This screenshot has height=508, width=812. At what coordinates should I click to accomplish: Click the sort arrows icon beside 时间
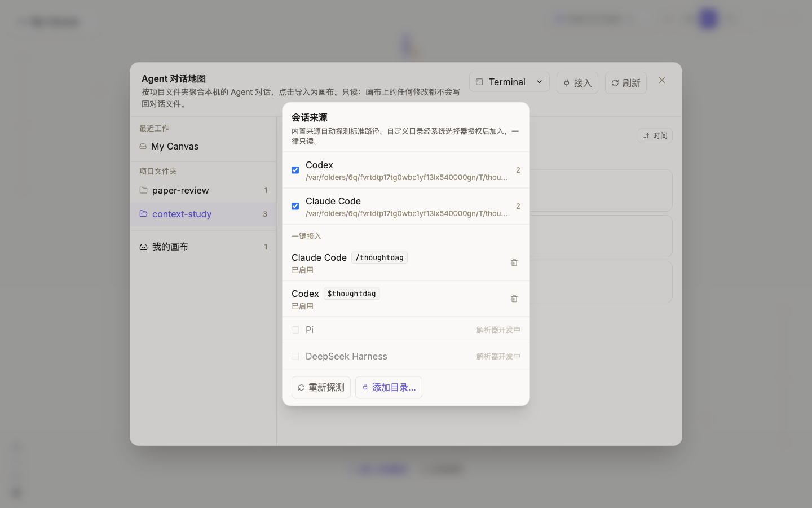(x=646, y=135)
